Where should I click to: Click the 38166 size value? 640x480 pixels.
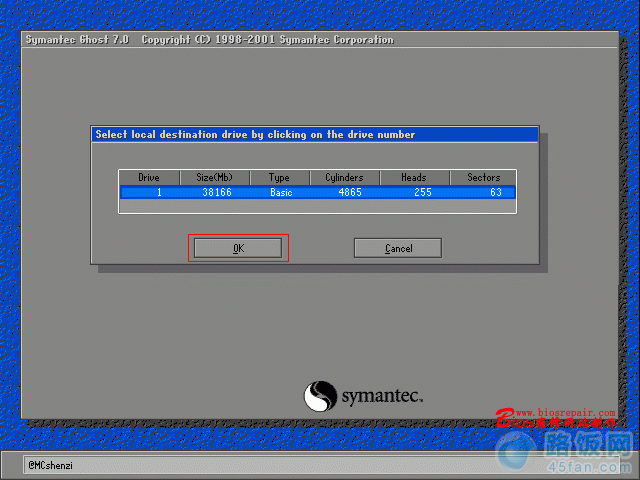pyautogui.click(x=217, y=192)
